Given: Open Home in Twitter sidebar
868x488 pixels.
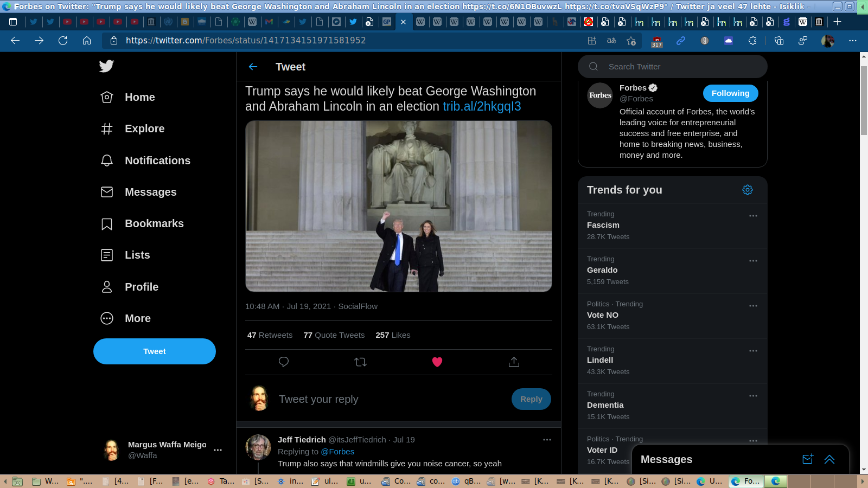Looking at the screenshot, I should tap(129, 97).
